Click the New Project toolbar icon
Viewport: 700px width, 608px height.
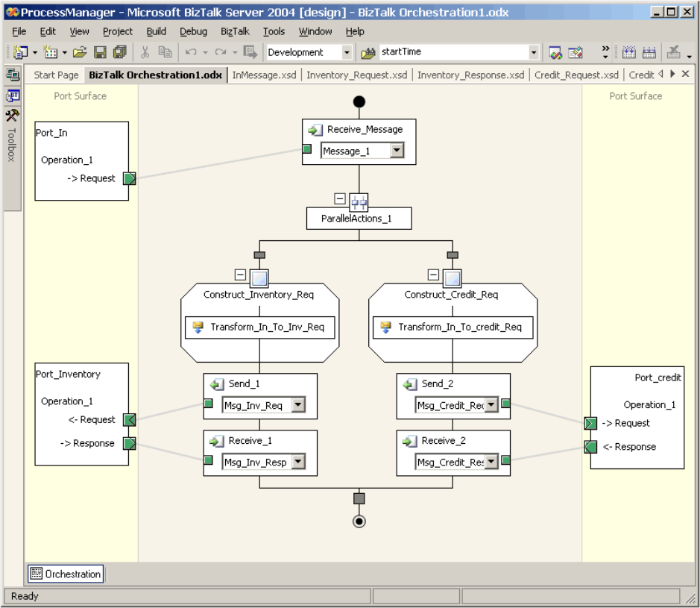20,52
